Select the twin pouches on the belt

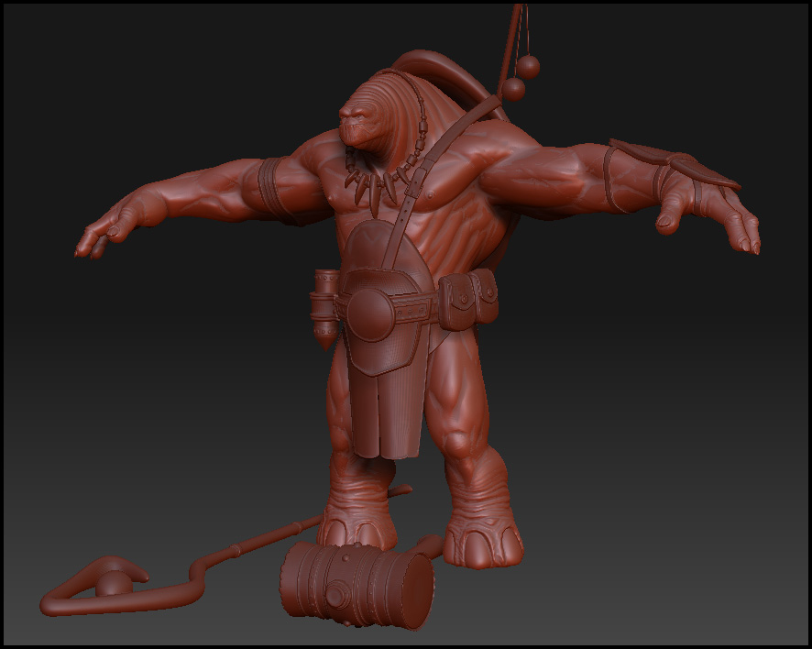pyautogui.click(x=468, y=300)
